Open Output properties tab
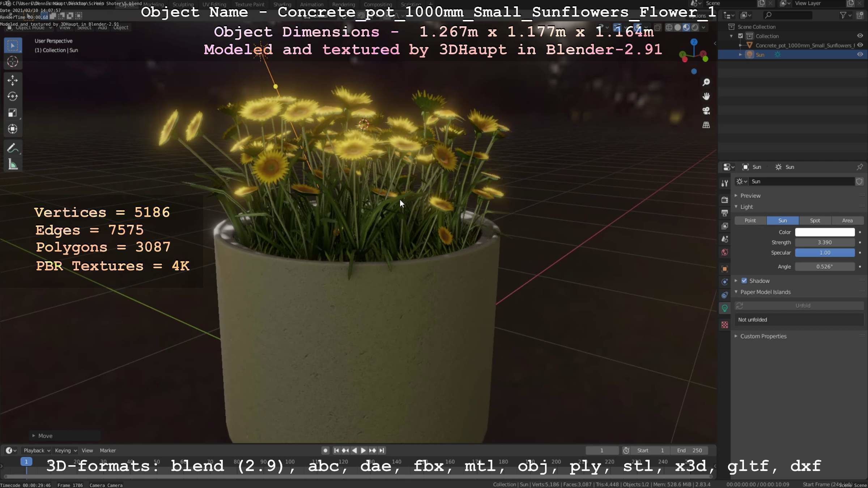The height and width of the screenshot is (488, 868). [x=724, y=213]
